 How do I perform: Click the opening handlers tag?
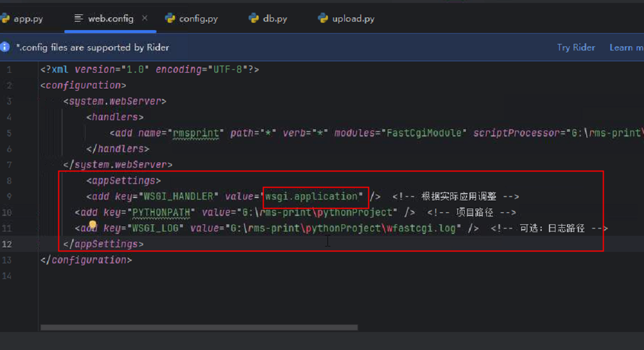point(115,117)
